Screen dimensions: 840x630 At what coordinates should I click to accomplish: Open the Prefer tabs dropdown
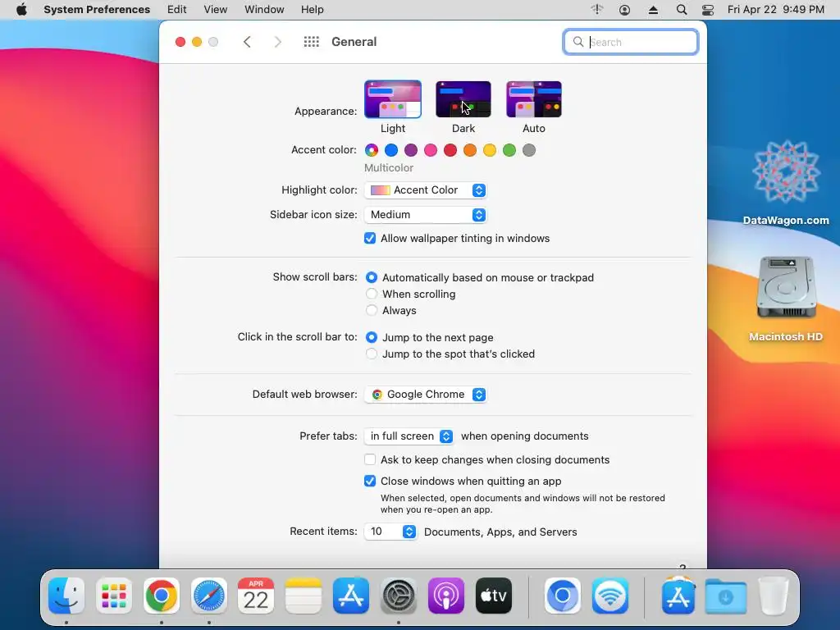click(409, 436)
